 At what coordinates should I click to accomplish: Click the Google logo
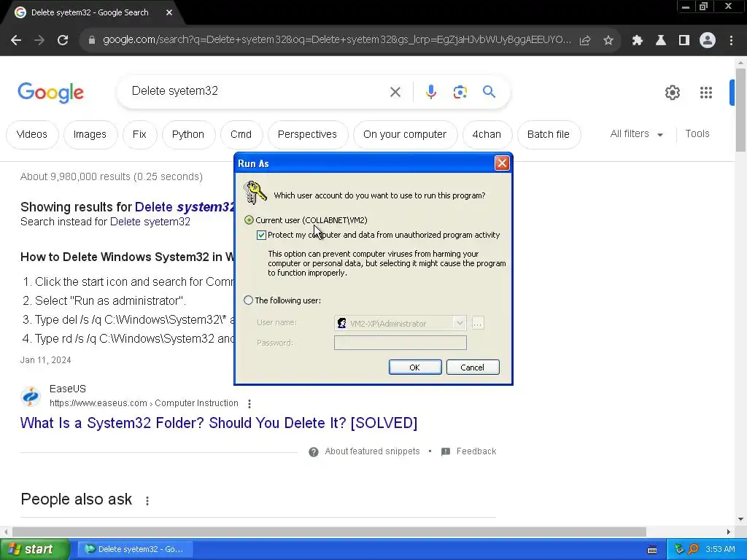pyautogui.click(x=50, y=93)
